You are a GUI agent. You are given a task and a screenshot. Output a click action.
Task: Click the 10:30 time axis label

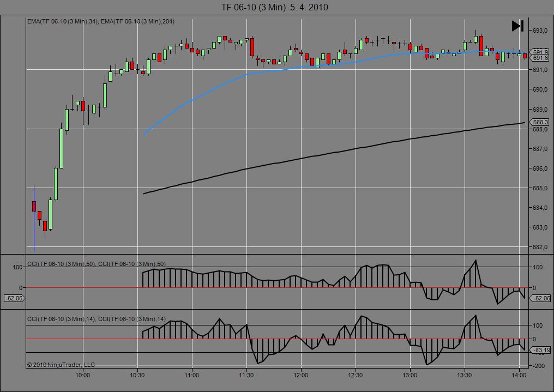tap(137, 375)
